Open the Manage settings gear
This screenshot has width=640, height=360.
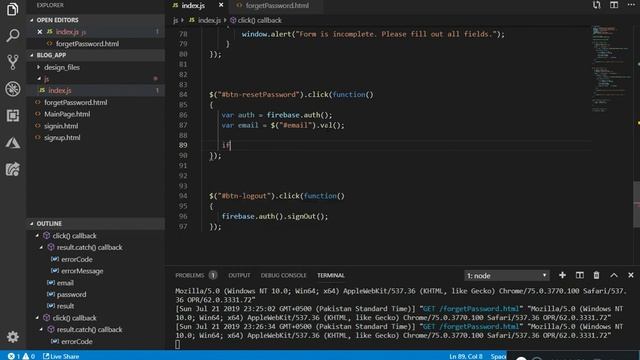click(x=12, y=337)
